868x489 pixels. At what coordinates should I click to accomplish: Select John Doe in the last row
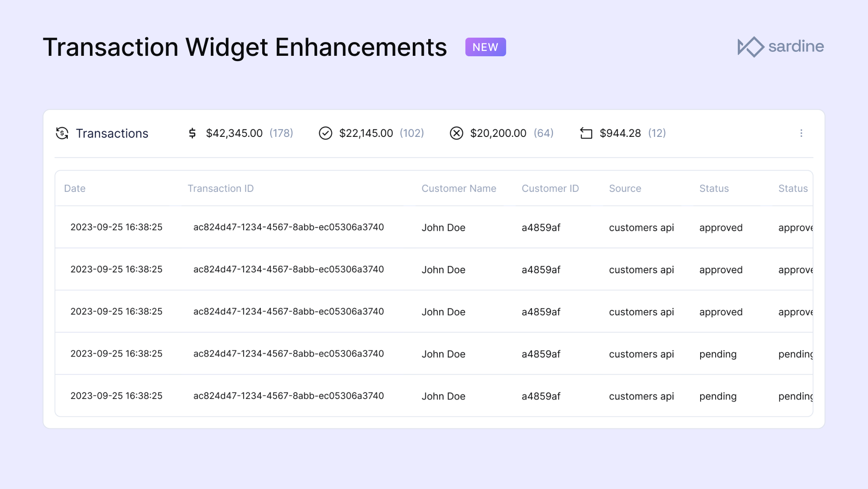(x=443, y=396)
